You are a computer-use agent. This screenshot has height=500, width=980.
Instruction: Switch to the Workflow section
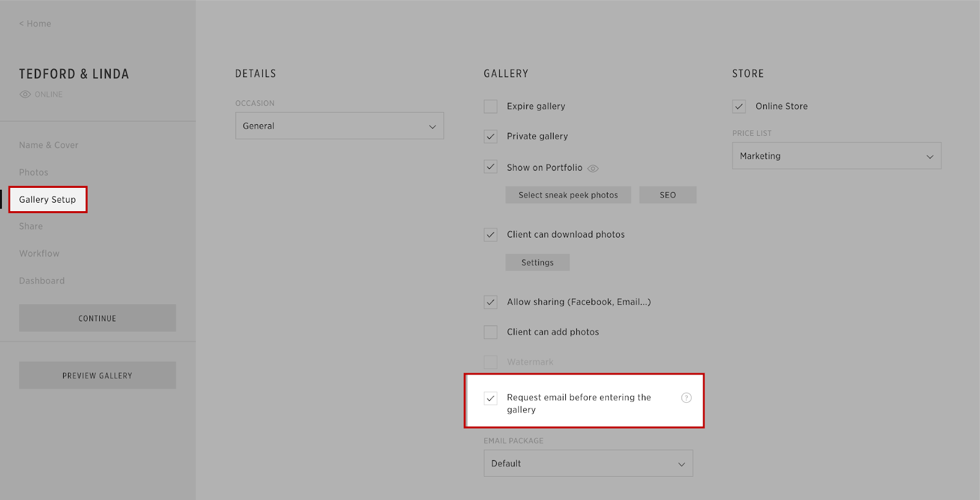click(x=39, y=253)
